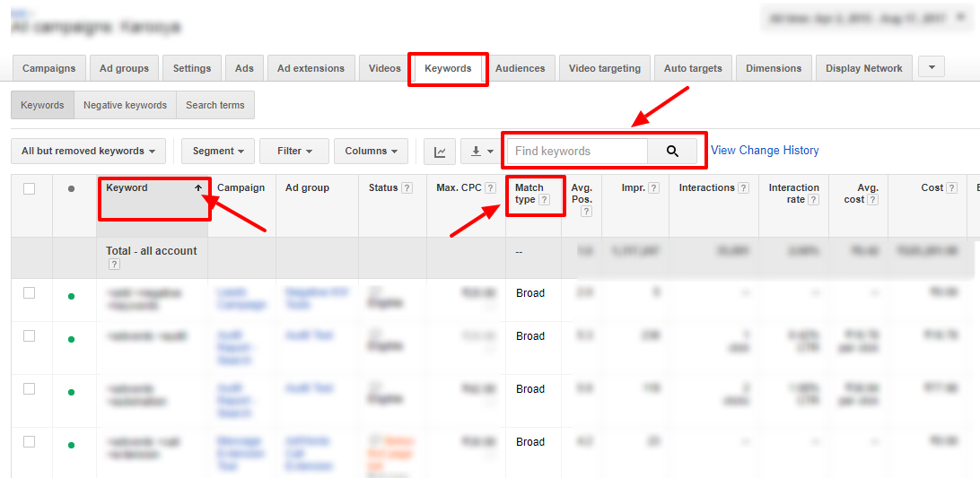Open help icon under Avg. Pos.
Viewport: 980px width, 478px height.
(x=586, y=212)
